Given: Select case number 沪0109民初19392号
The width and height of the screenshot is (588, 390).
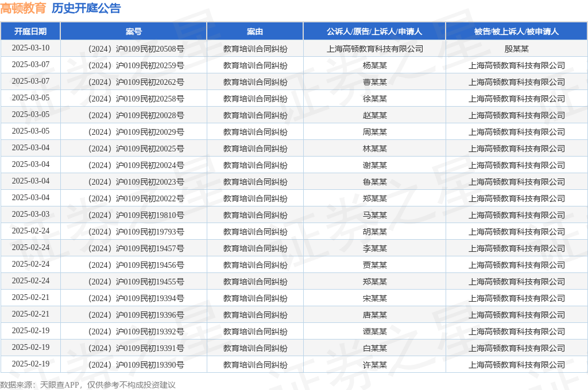Looking at the screenshot, I should [x=150, y=331].
